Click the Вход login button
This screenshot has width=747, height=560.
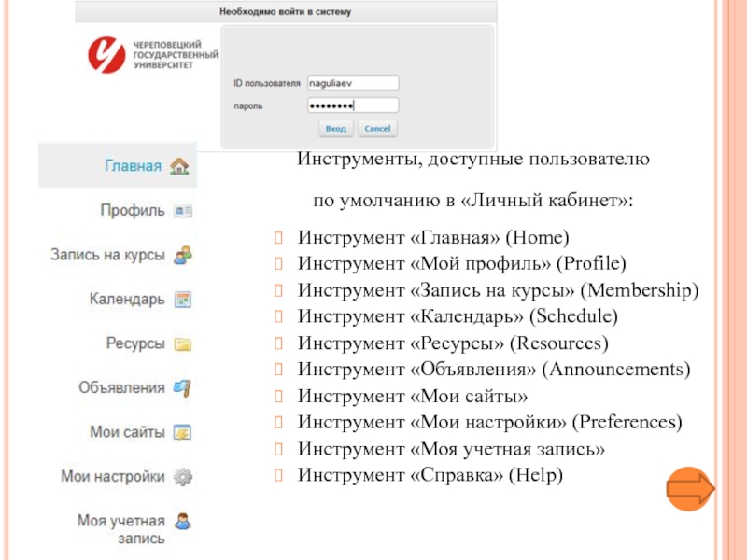pyautogui.click(x=336, y=129)
